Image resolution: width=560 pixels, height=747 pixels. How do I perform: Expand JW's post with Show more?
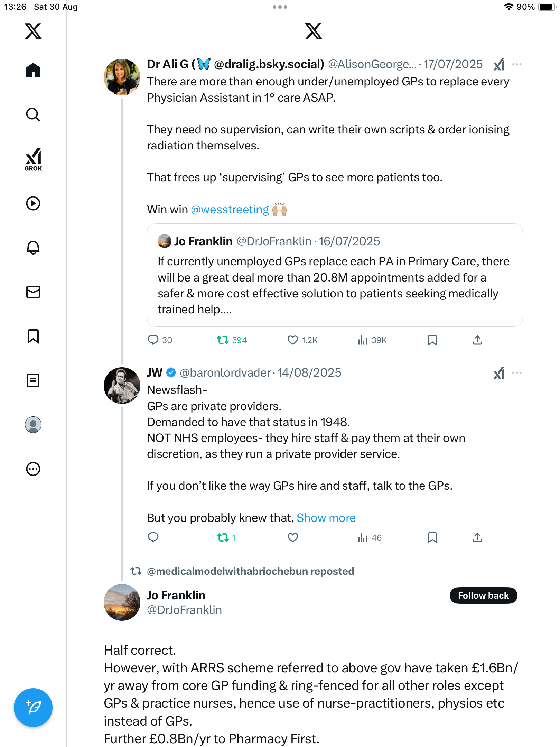(x=326, y=518)
